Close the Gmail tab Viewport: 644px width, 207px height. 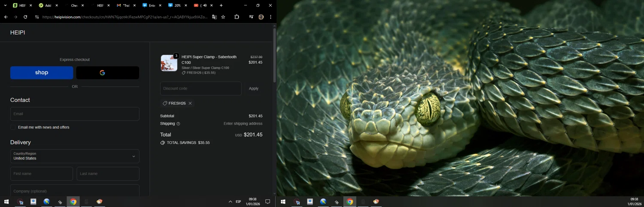point(134,6)
